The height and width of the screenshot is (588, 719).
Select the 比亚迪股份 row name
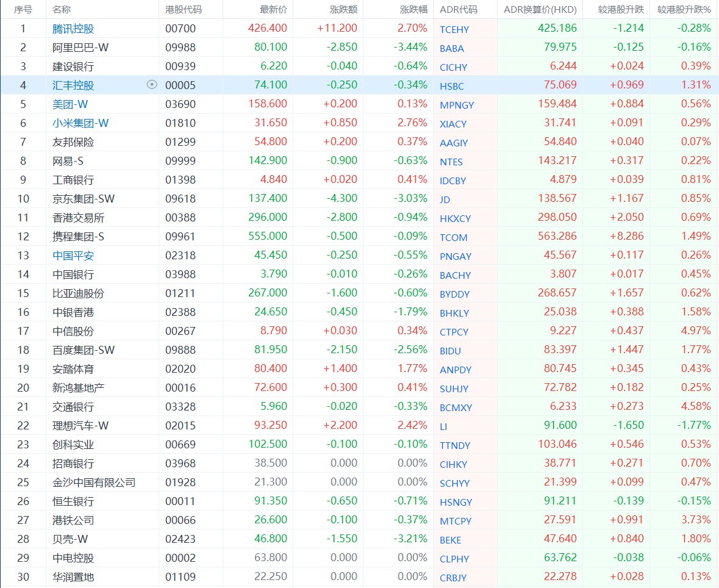pyautogui.click(x=78, y=293)
